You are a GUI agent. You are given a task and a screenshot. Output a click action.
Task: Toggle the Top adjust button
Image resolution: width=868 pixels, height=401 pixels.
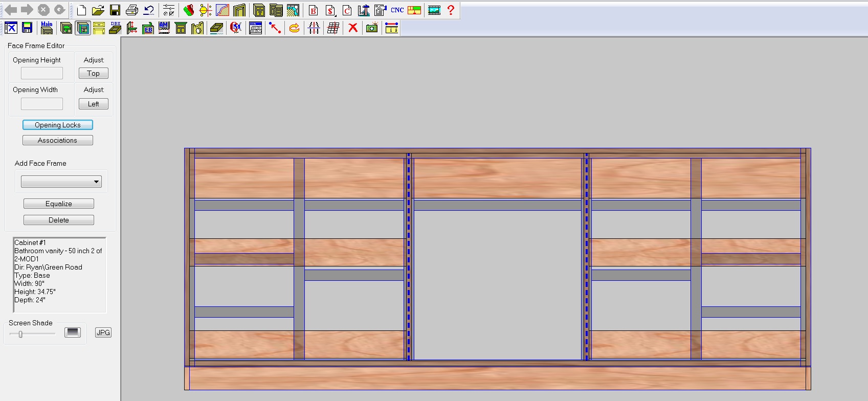coord(93,73)
